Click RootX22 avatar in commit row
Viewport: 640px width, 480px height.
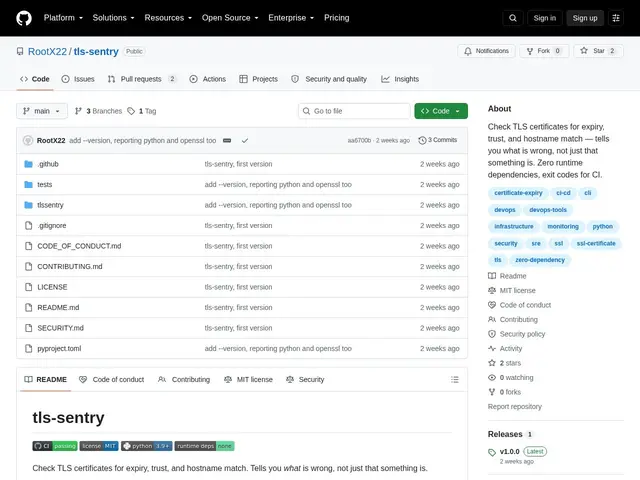[x=28, y=140]
